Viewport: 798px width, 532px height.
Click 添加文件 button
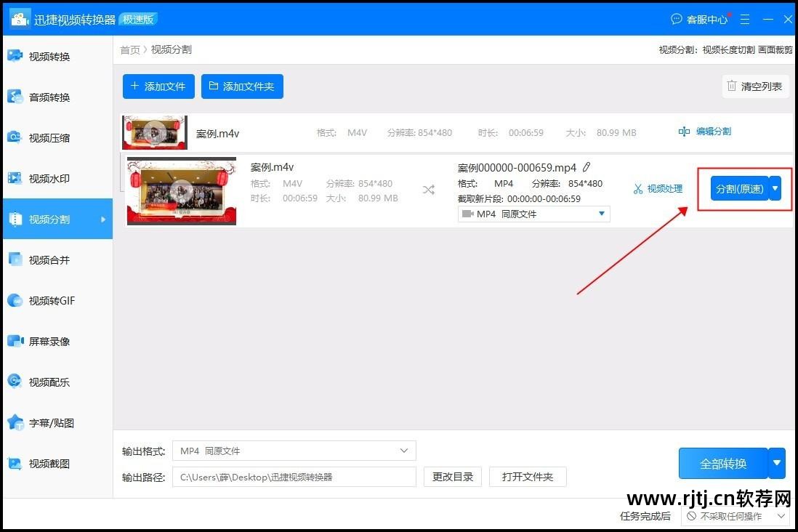(158, 86)
